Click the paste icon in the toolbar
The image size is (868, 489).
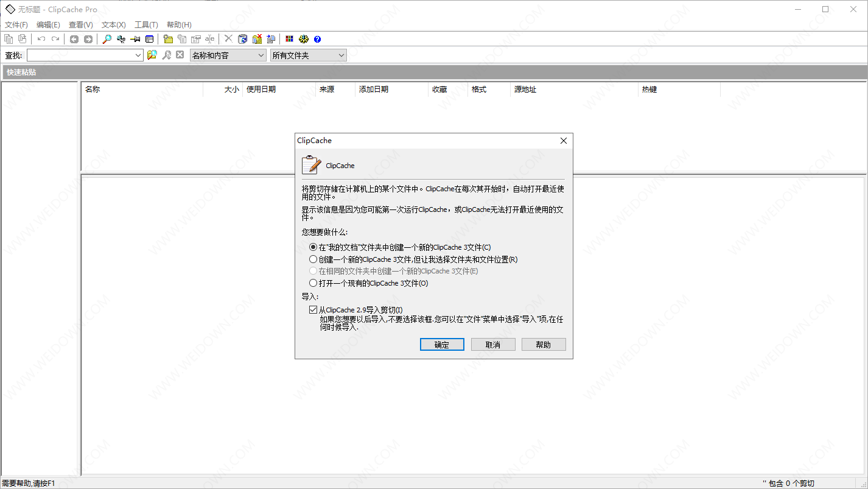click(x=23, y=39)
